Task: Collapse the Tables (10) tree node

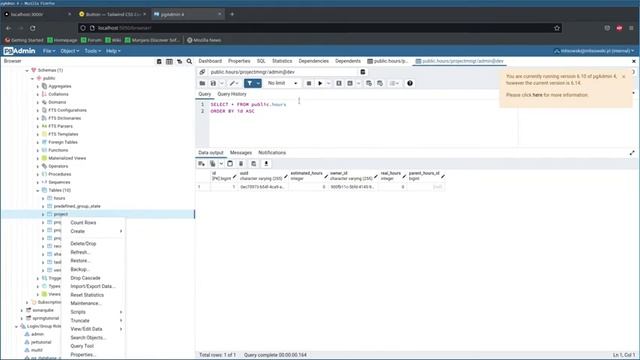Action: pos(38,190)
